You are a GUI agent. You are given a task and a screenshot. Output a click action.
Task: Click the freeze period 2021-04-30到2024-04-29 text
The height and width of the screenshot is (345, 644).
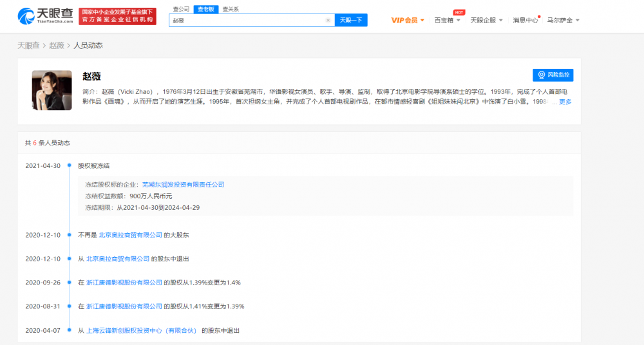tap(158, 208)
